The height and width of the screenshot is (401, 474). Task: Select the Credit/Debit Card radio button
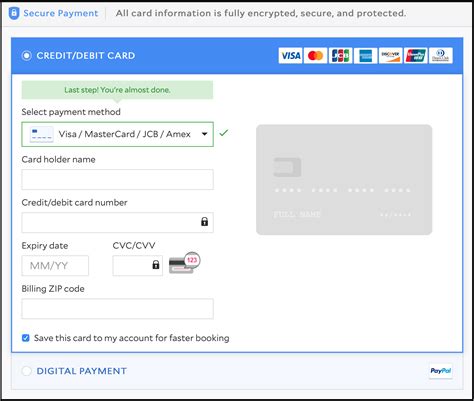pyautogui.click(x=27, y=55)
